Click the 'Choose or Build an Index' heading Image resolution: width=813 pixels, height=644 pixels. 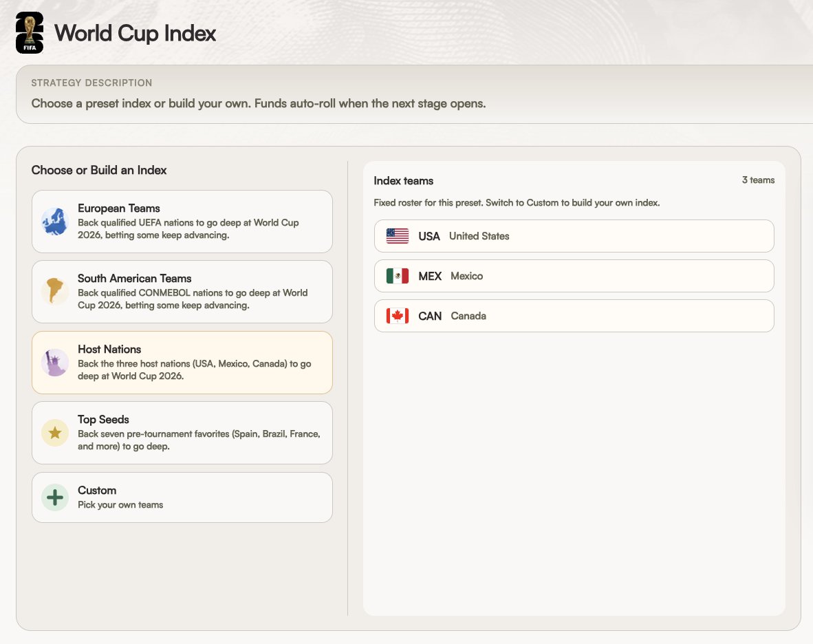pos(99,170)
